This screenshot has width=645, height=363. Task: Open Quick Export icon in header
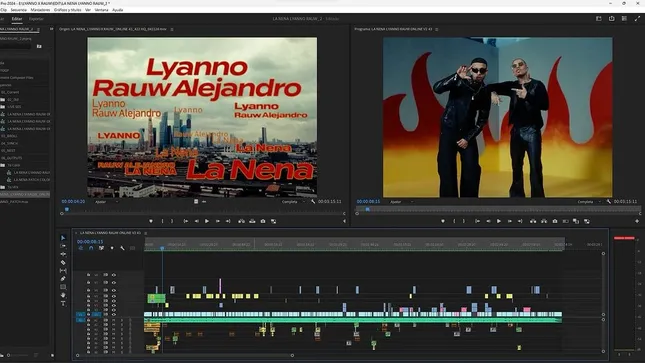(612, 19)
